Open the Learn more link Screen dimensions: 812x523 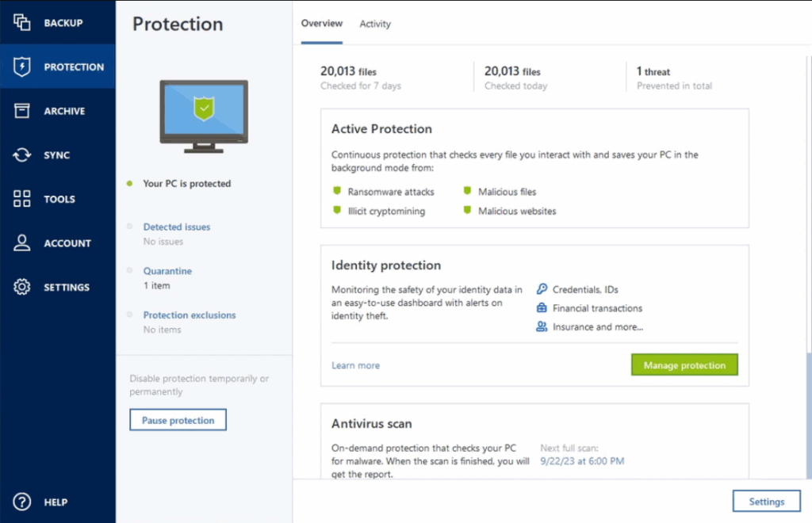coord(355,365)
